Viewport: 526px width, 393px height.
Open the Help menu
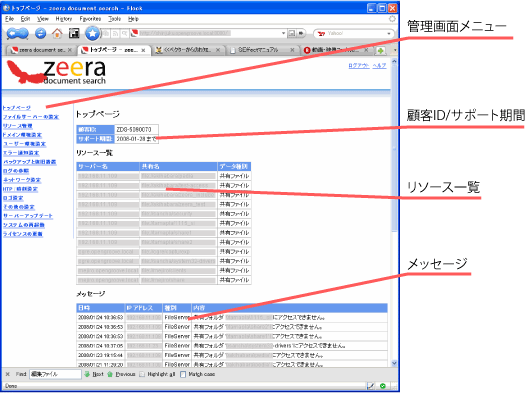[133, 19]
